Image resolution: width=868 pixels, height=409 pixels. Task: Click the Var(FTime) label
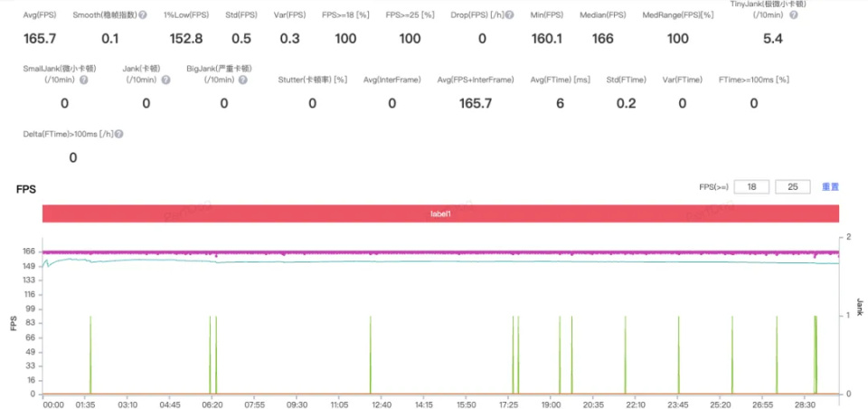(683, 80)
